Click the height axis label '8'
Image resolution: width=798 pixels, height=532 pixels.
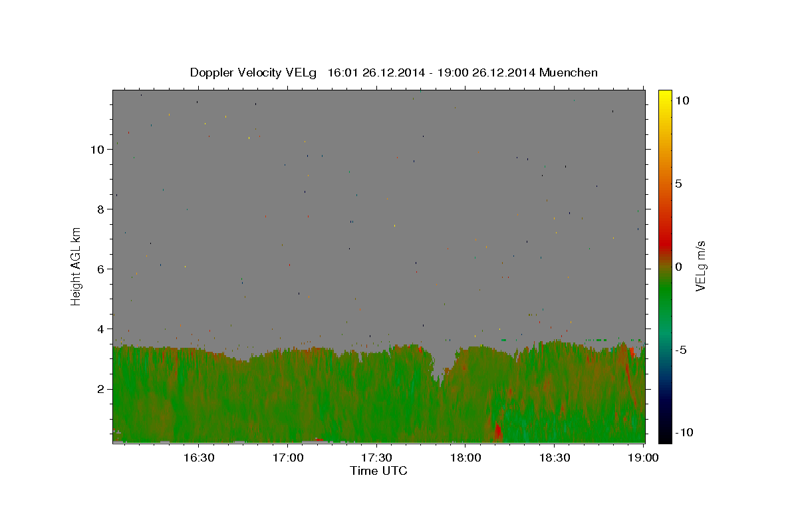point(100,209)
